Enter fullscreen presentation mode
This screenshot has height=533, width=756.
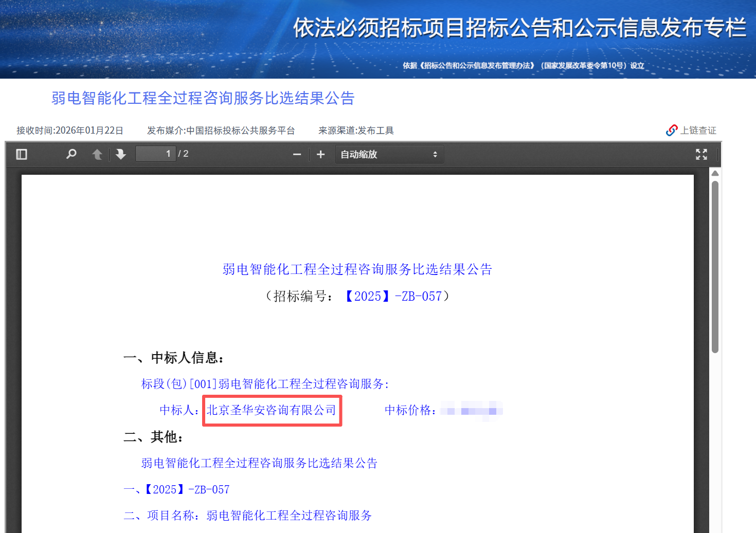click(701, 154)
